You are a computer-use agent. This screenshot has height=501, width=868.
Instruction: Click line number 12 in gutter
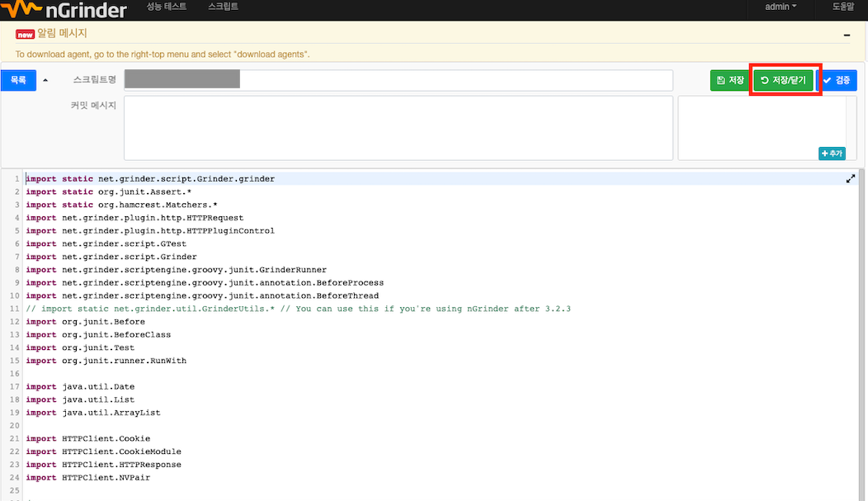14,322
